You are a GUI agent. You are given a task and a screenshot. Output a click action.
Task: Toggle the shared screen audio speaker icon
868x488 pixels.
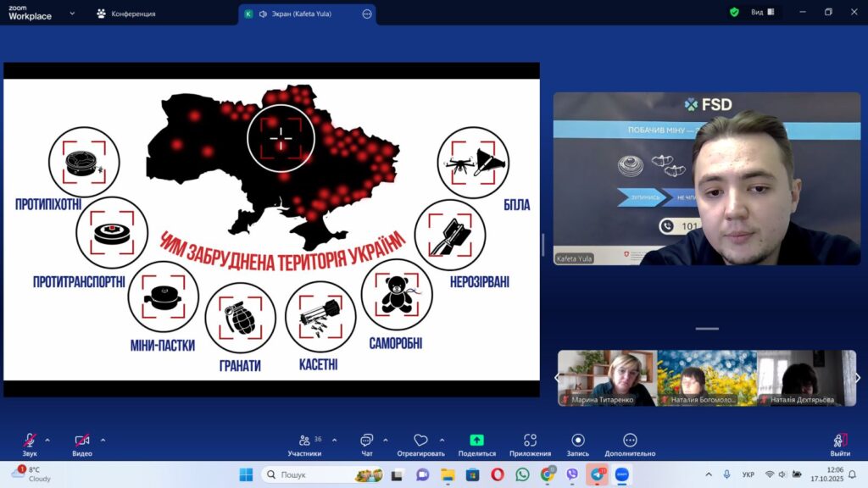point(263,14)
